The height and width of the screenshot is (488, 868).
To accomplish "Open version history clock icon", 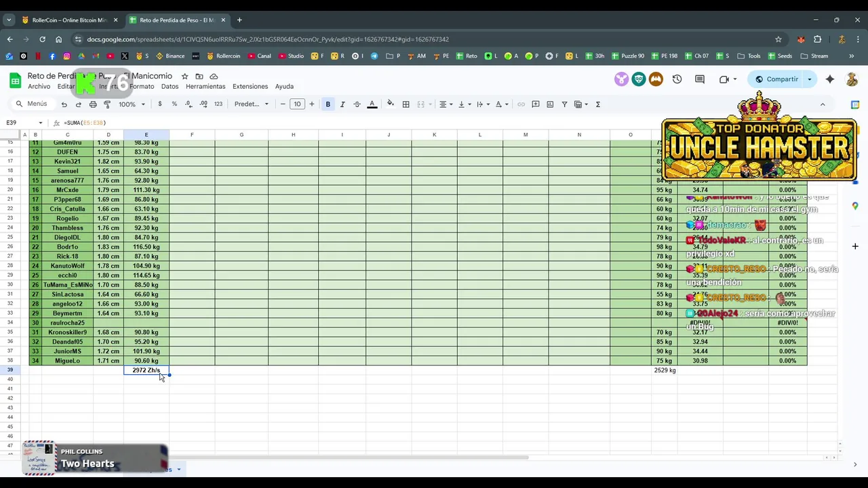I will point(677,79).
